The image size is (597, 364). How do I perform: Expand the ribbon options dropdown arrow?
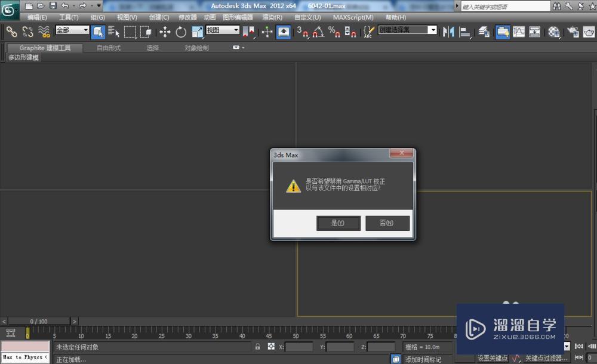coord(243,48)
